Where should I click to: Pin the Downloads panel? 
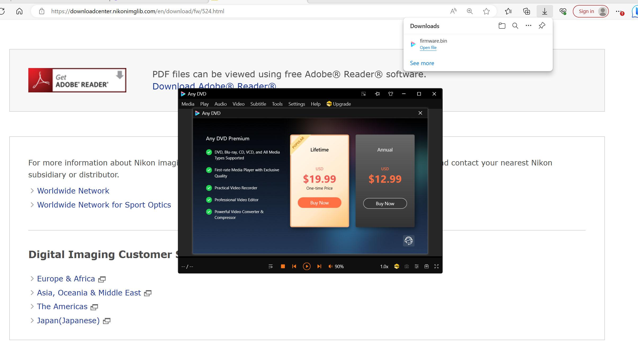click(542, 26)
